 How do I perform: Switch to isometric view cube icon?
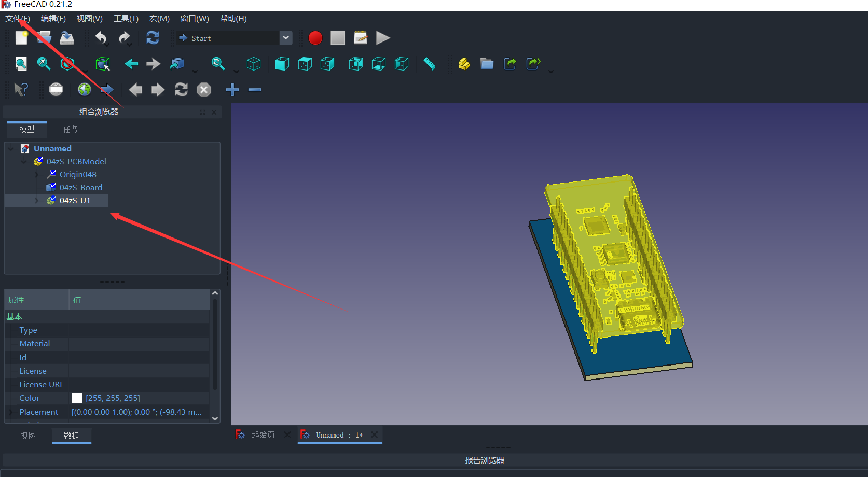(254, 64)
